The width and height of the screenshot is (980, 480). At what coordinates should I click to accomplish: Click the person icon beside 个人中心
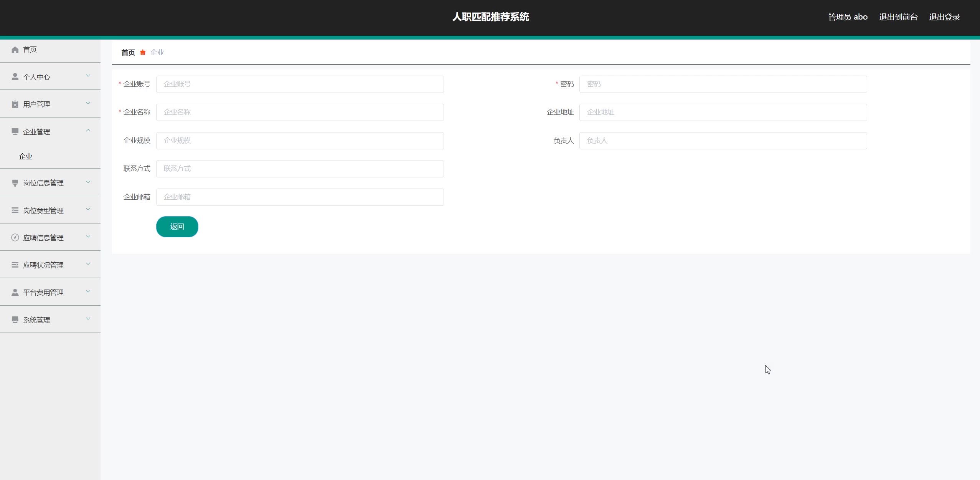(x=15, y=77)
